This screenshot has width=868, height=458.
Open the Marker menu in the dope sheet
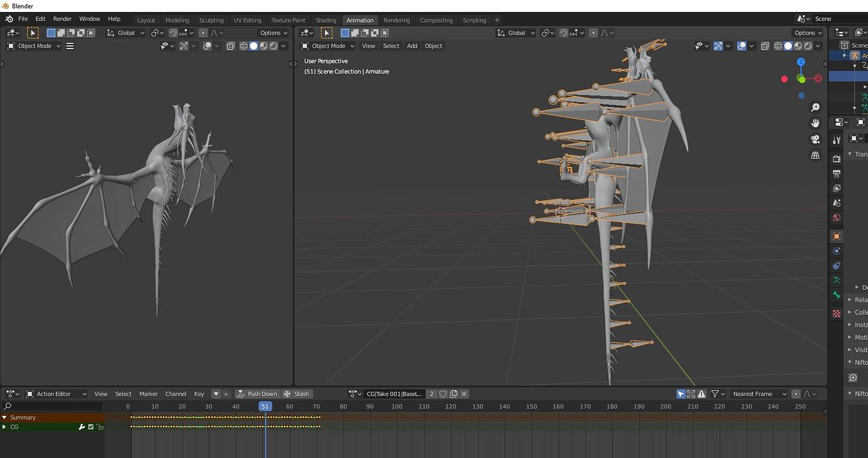[148, 393]
